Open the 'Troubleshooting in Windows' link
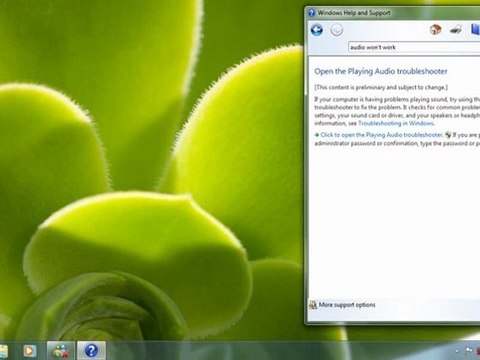Screen dimensions: 480x360 coord(396,123)
